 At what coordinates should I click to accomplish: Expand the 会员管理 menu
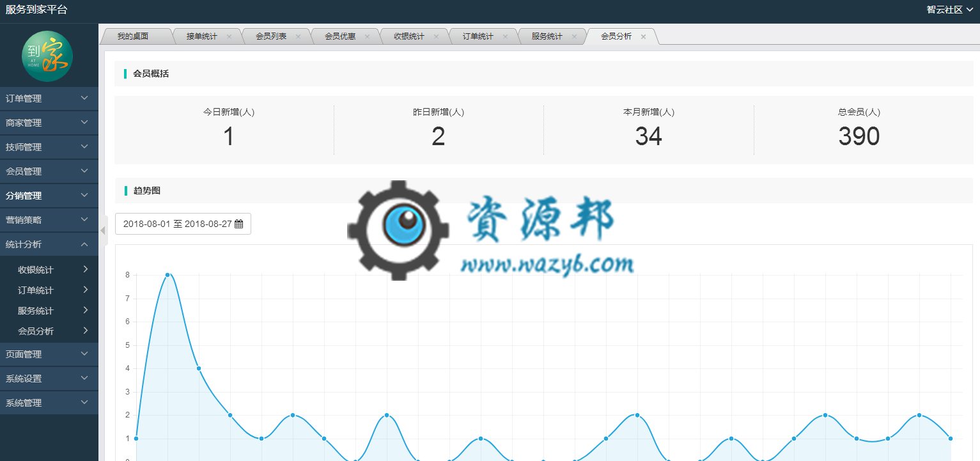click(x=49, y=171)
